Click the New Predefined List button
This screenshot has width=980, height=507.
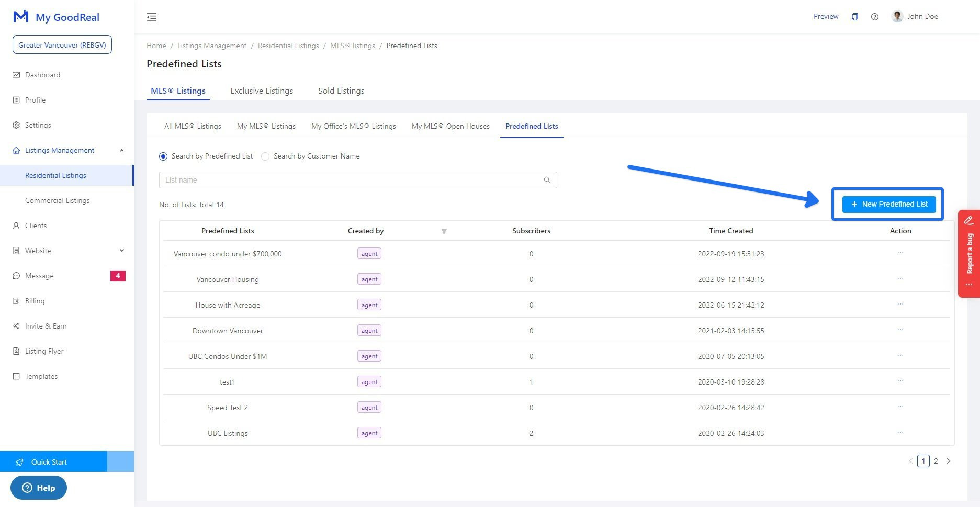tap(888, 204)
